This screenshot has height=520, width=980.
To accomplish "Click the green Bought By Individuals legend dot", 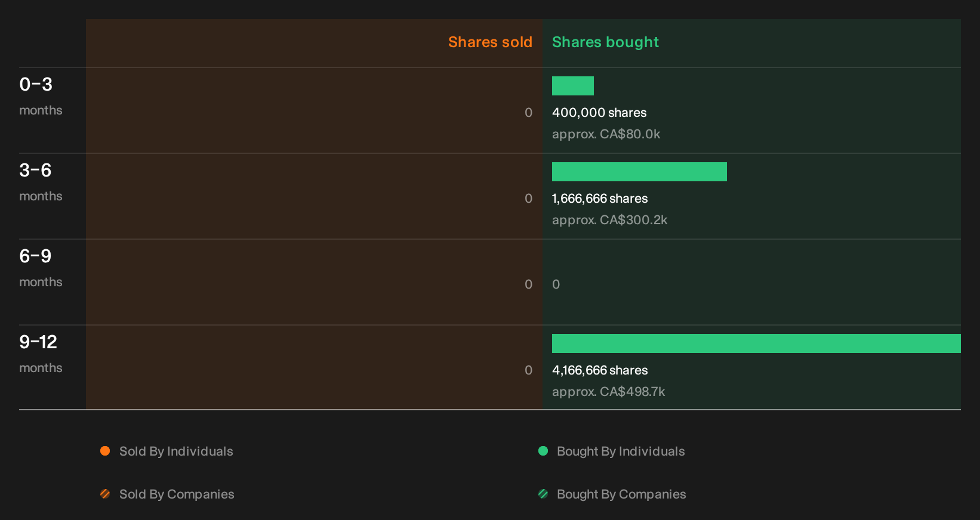I will pyautogui.click(x=543, y=451).
